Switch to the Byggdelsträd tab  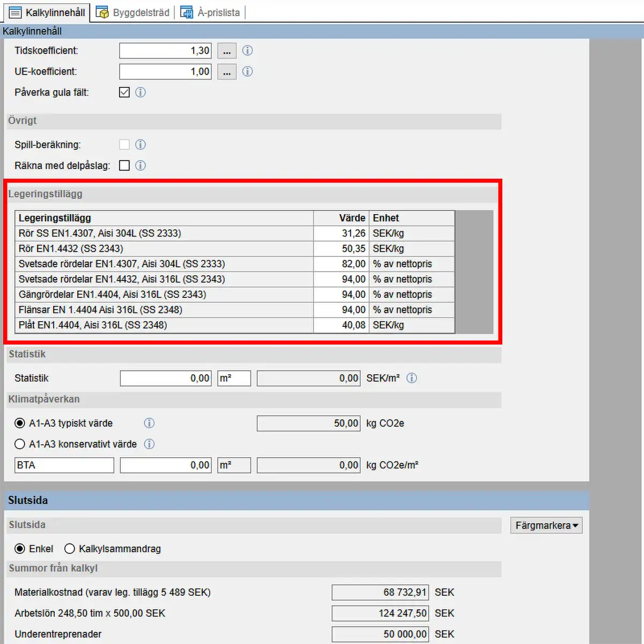(x=133, y=12)
